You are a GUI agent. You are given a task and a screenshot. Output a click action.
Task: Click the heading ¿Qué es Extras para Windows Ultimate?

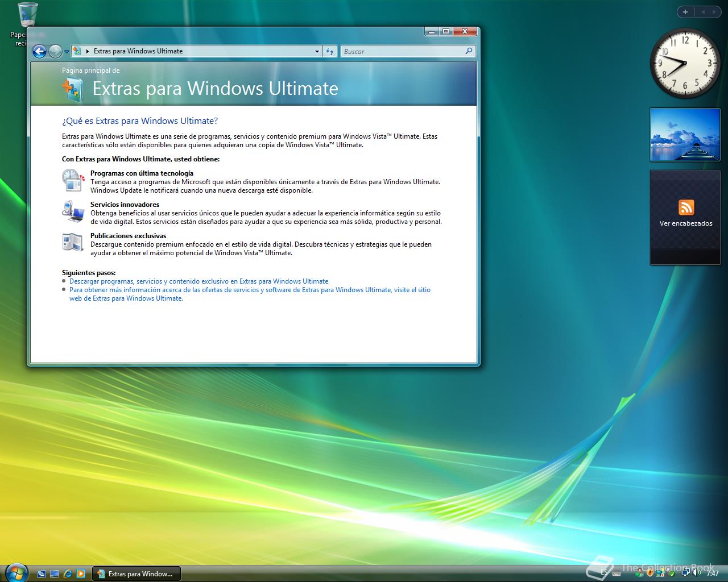pos(139,121)
